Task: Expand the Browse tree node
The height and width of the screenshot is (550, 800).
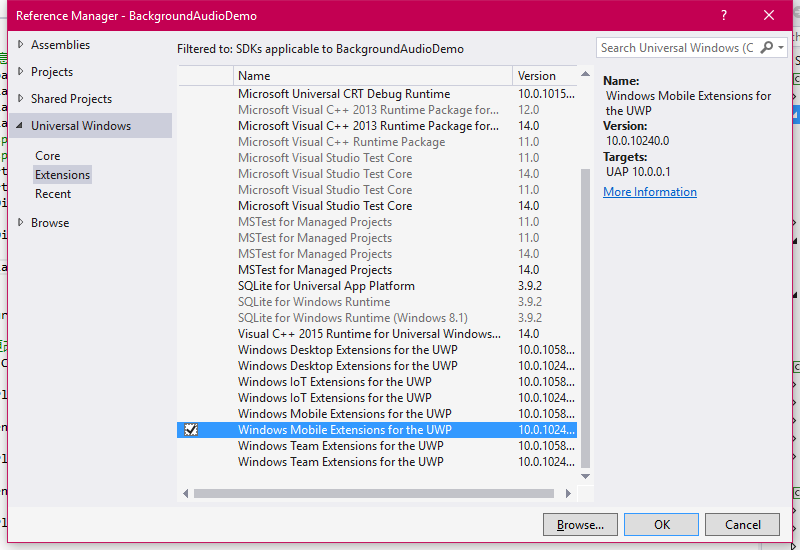Action: [x=20, y=222]
